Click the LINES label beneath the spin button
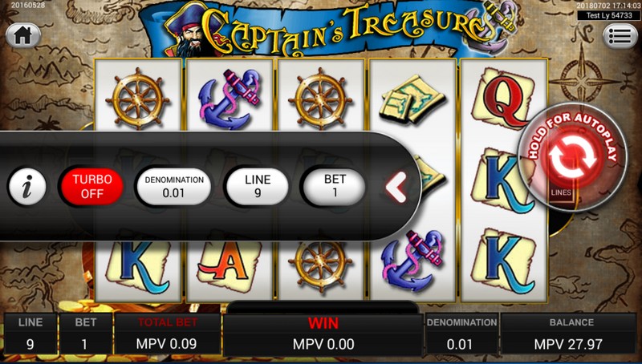The width and height of the screenshot is (642, 364). [x=561, y=192]
